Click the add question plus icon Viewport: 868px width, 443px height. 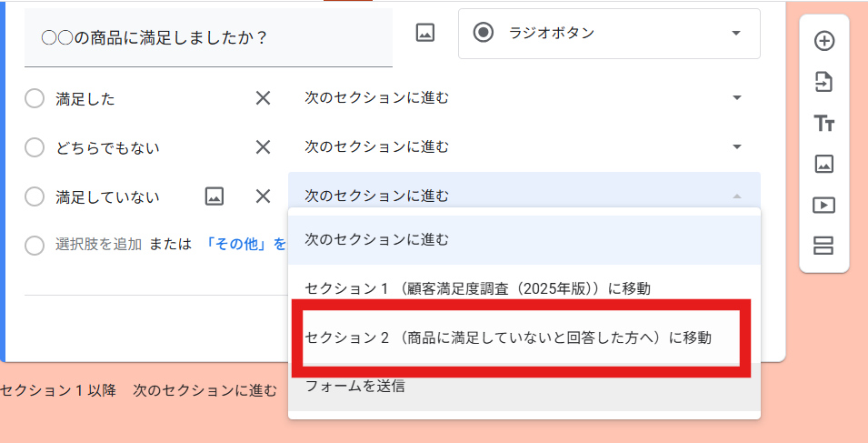[824, 41]
